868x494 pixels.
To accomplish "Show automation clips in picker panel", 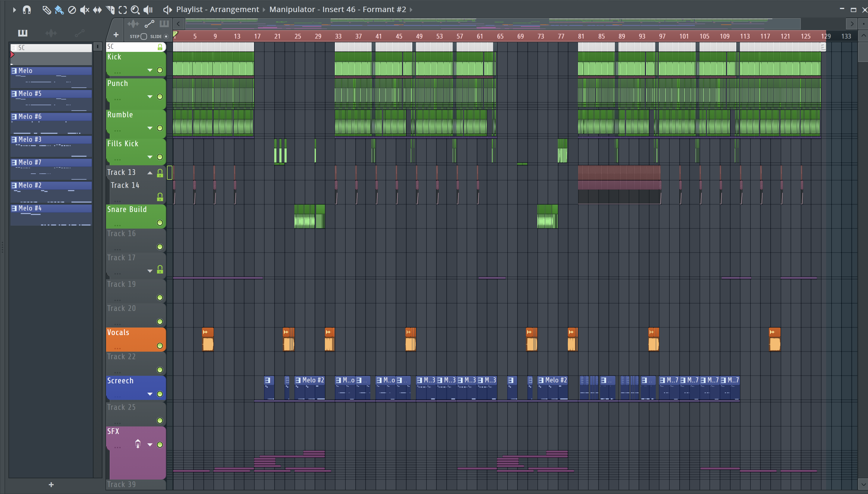I will point(79,33).
